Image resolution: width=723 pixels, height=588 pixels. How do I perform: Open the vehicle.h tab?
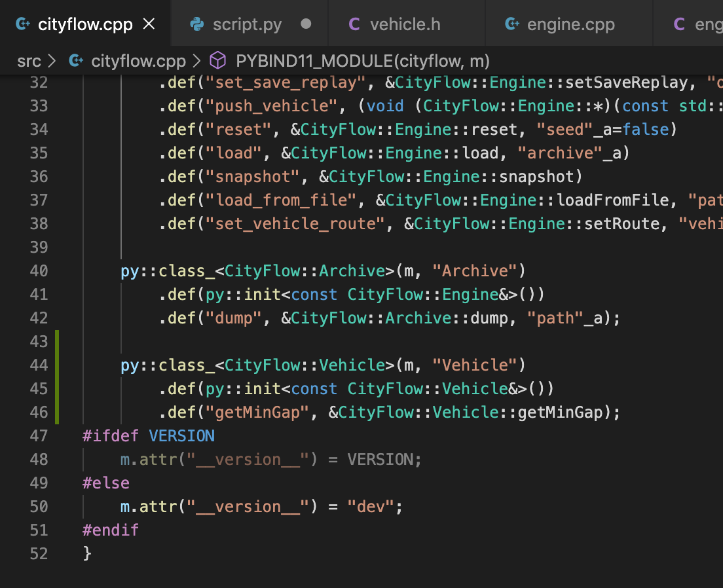pos(407,24)
